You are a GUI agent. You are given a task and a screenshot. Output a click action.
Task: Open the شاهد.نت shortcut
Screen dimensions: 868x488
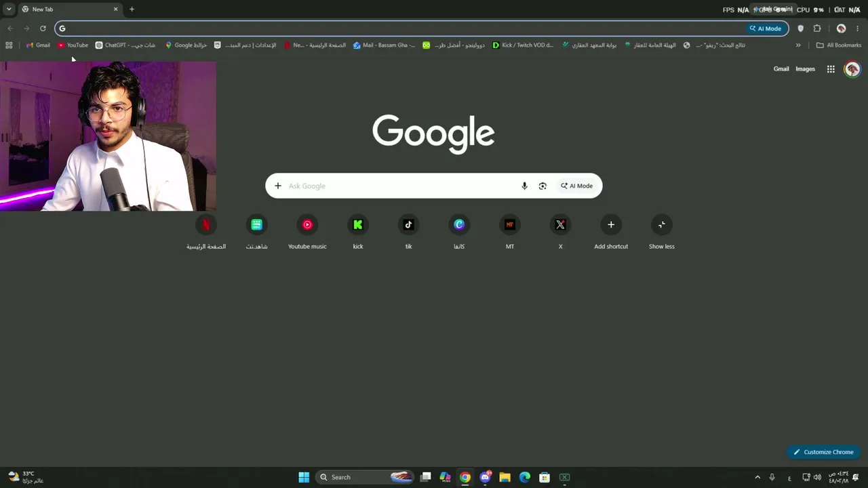(256, 225)
